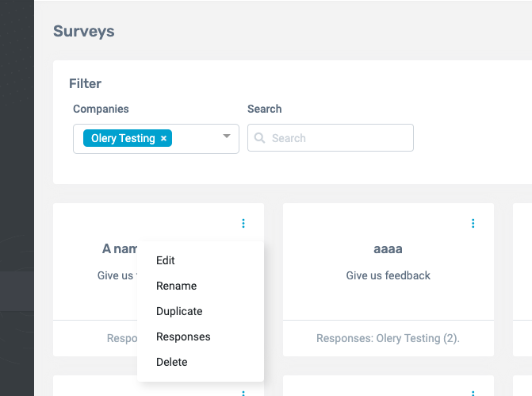Image resolution: width=532 pixels, height=396 pixels.
Task: Click the three-dot menu above the open context menu
Action: click(243, 224)
